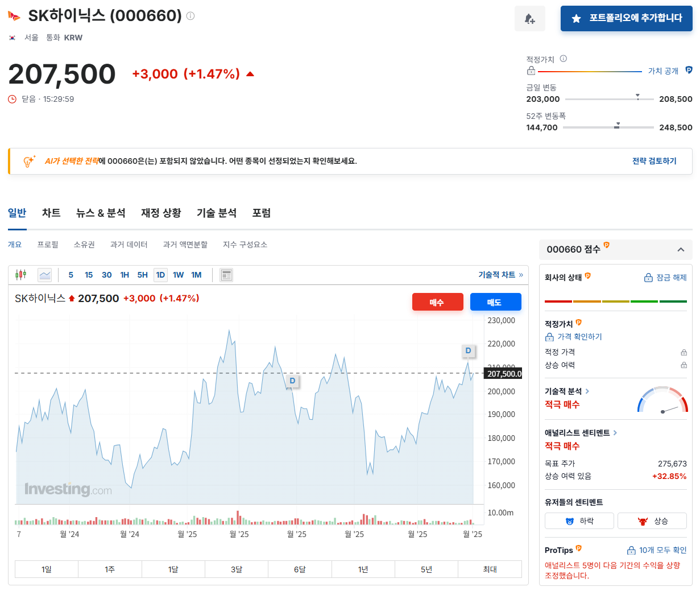Click the 금일 변동 range slider

610,99
